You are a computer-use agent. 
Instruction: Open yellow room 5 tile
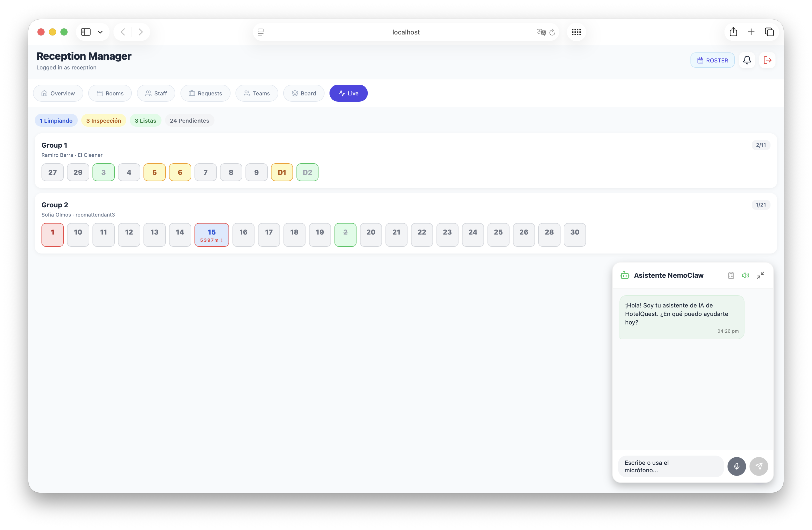[154, 172]
